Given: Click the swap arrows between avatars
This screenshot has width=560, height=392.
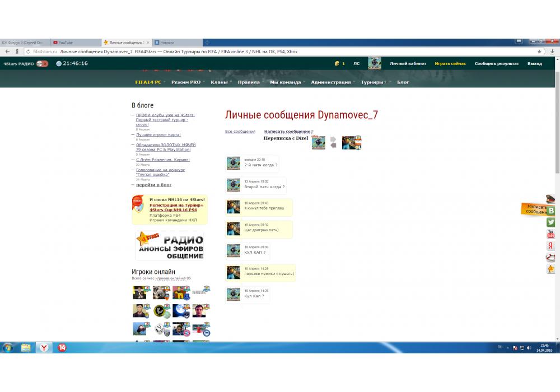Looking at the screenshot, I should coord(333,142).
